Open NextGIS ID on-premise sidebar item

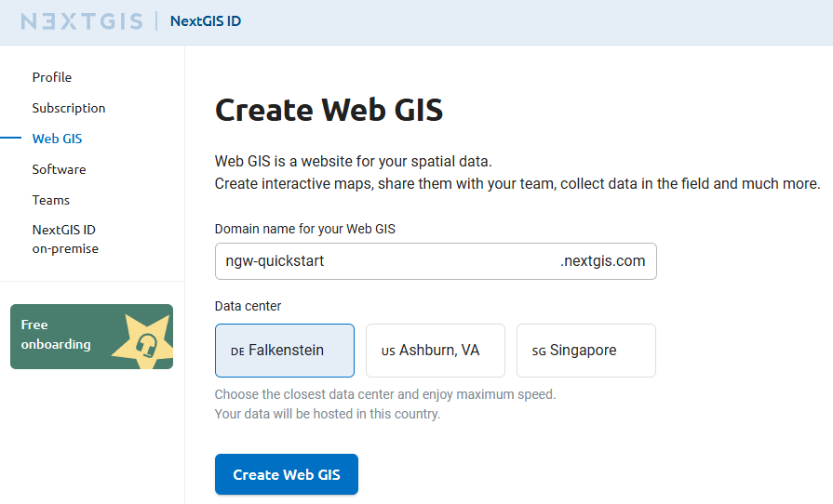pos(65,239)
